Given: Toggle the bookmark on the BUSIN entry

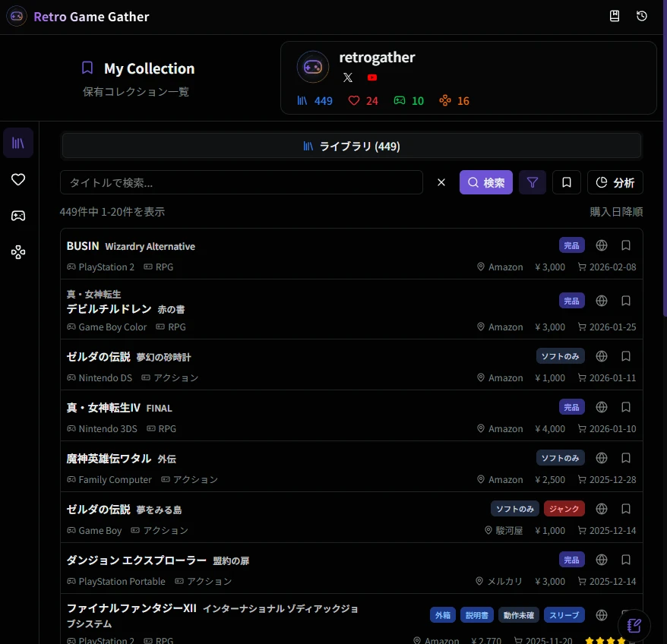Looking at the screenshot, I should pos(625,245).
